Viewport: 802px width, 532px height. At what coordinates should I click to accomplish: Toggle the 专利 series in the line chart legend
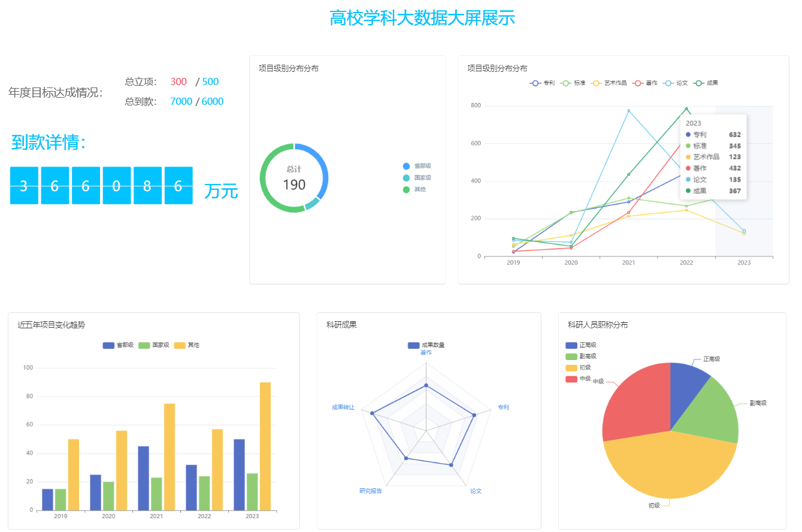[535, 83]
